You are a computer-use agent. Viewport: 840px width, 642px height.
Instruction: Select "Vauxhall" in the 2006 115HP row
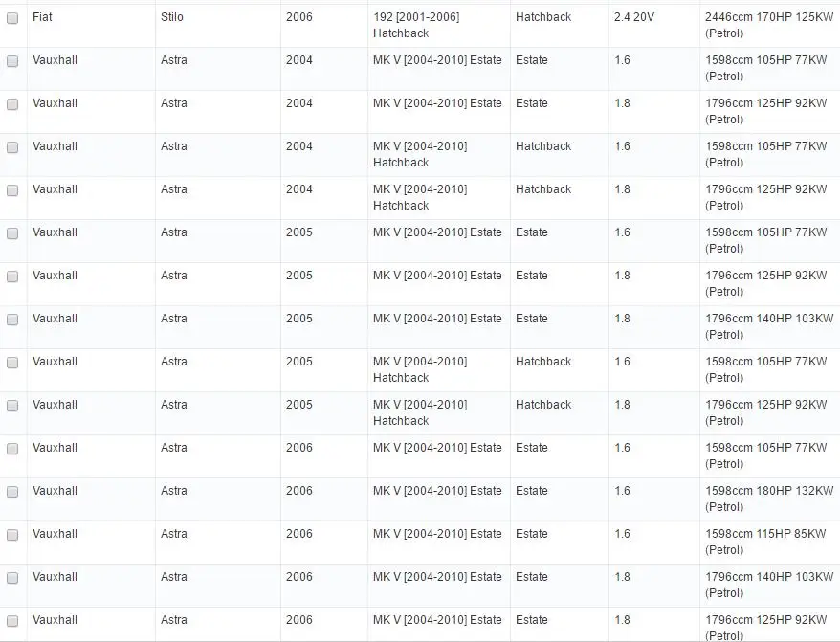[x=55, y=534]
